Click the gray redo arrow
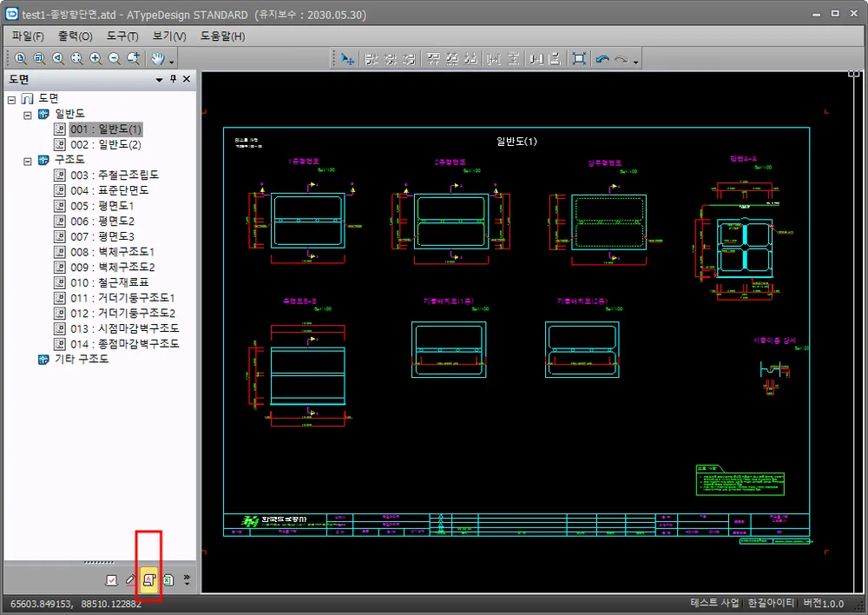Viewport: 868px width, 615px height. [621, 59]
